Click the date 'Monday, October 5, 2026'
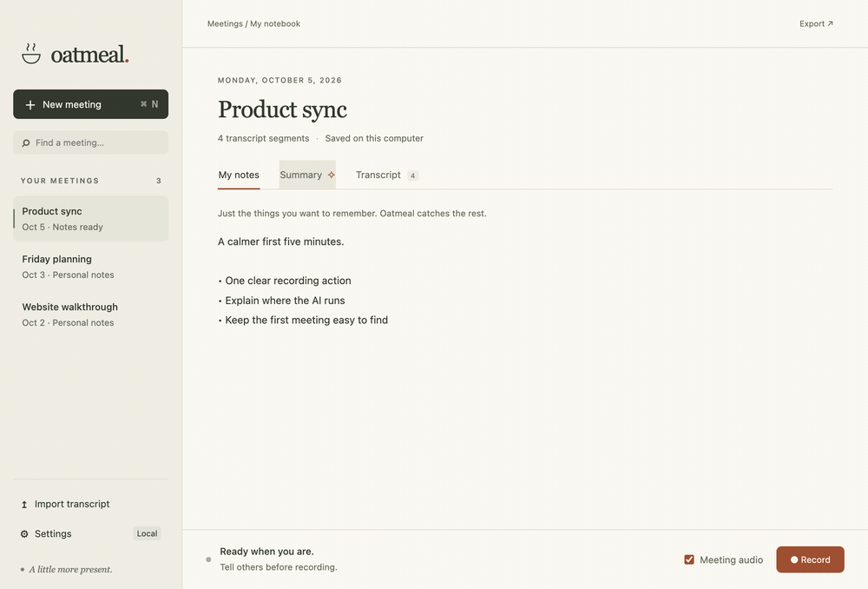The width and height of the screenshot is (868, 589). point(279,80)
